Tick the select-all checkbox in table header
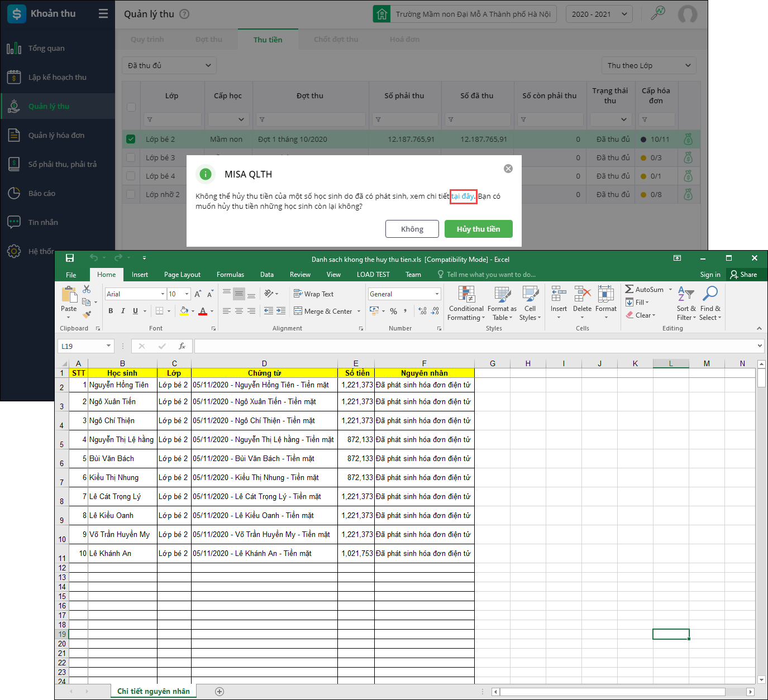The width and height of the screenshot is (768, 700). point(131,107)
